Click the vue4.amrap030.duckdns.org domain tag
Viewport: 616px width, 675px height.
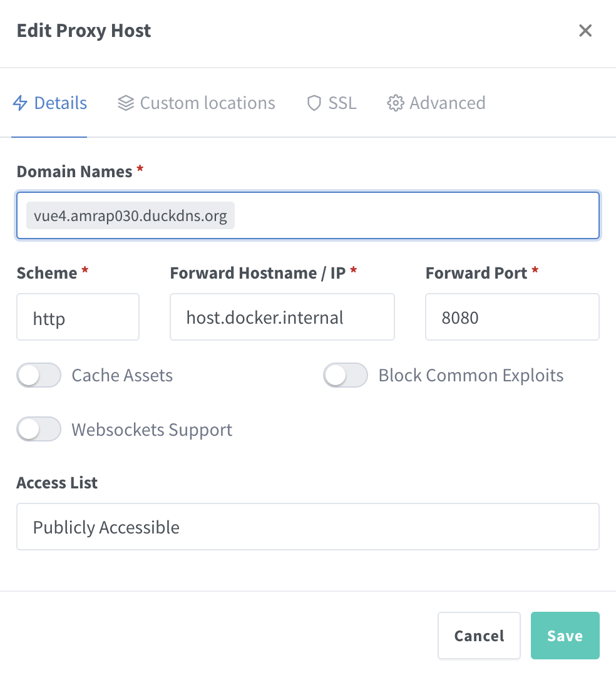pyautogui.click(x=130, y=216)
